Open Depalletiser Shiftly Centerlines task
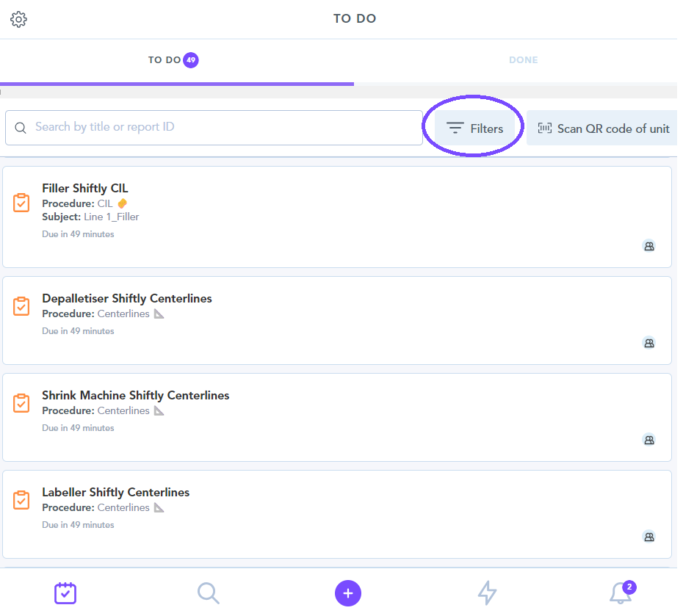The height and width of the screenshot is (616, 683). [127, 299]
